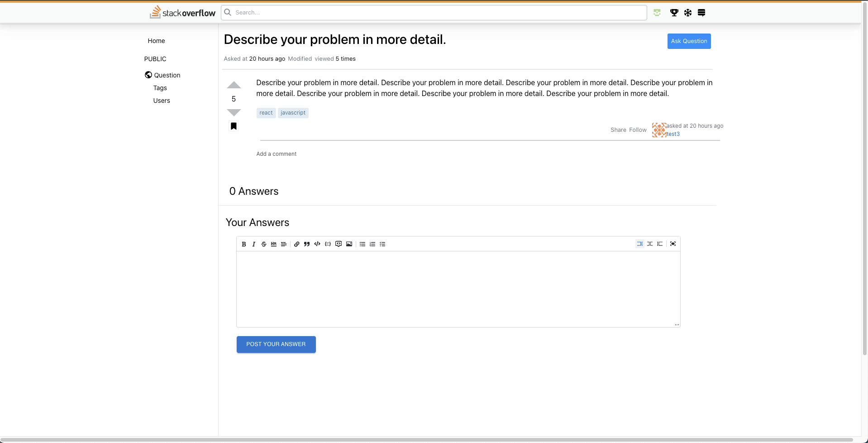The image size is (868, 443).
Task: Open Home in the left sidebar
Action: [x=156, y=41]
